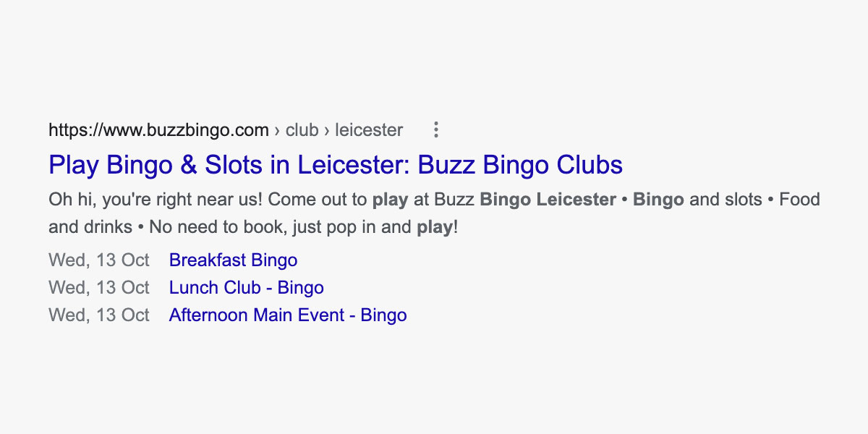Open the Breakfast Bingo event link
Image resolution: width=868 pixels, height=434 pixels.
pyautogui.click(x=233, y=260)
